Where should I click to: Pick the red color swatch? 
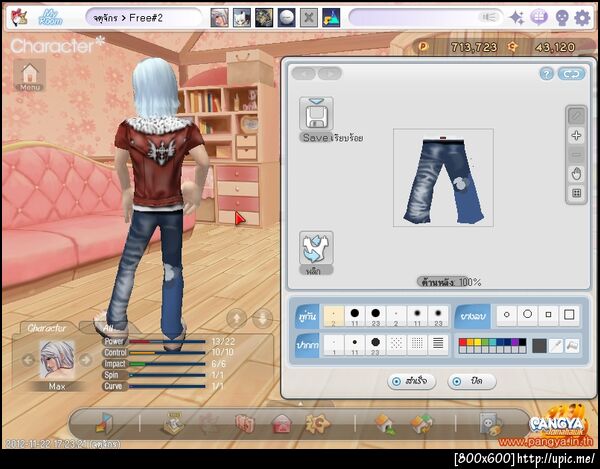463,342
